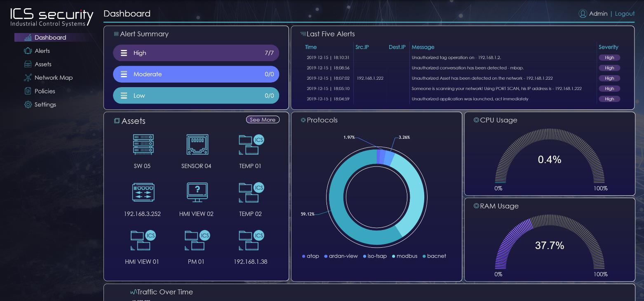This screenshot has width=644, height=301.
Task: Select the 192.168.3.252 switch asset icon
Action: coord(143,192)
